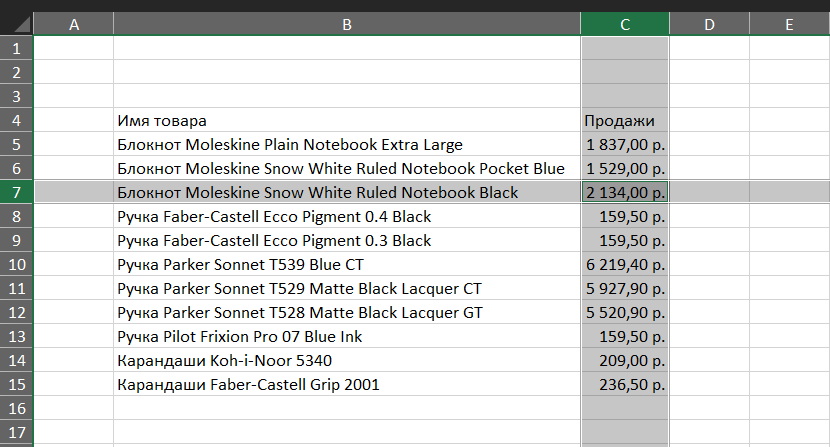
Task: Select row 1 header
Action: [x=16, y=48]
